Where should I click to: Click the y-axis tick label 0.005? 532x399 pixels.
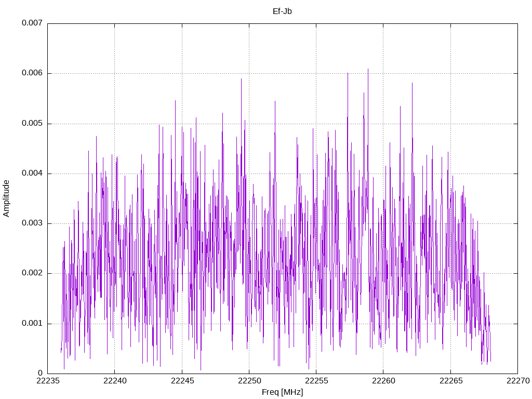(x=32, y=123)
